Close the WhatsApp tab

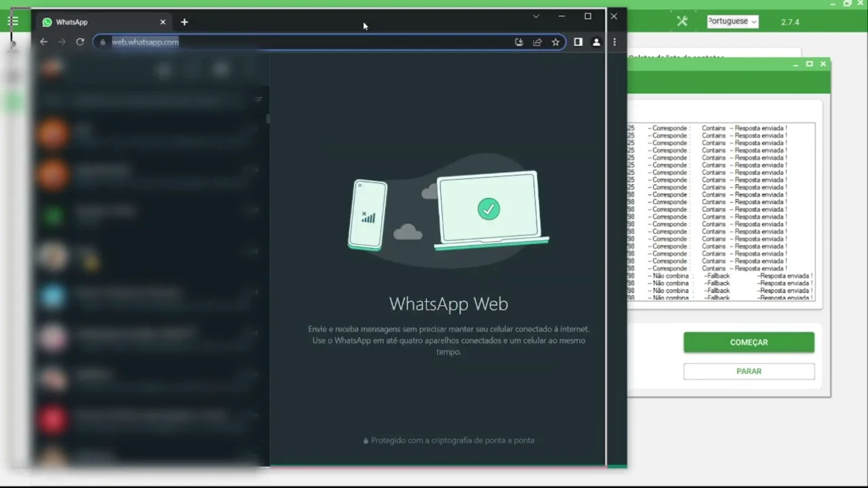click(x=163, y=22)
